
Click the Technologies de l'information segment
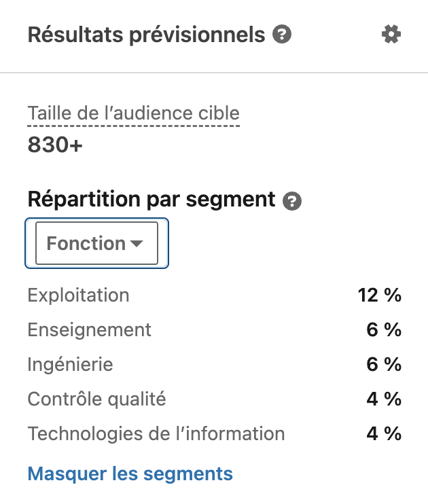point(156,433)
